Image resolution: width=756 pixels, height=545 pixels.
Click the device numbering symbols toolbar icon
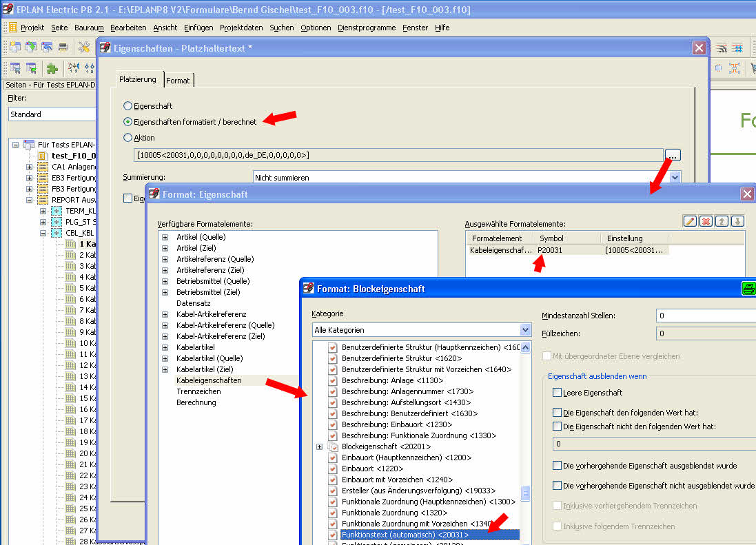pos(73,68)
